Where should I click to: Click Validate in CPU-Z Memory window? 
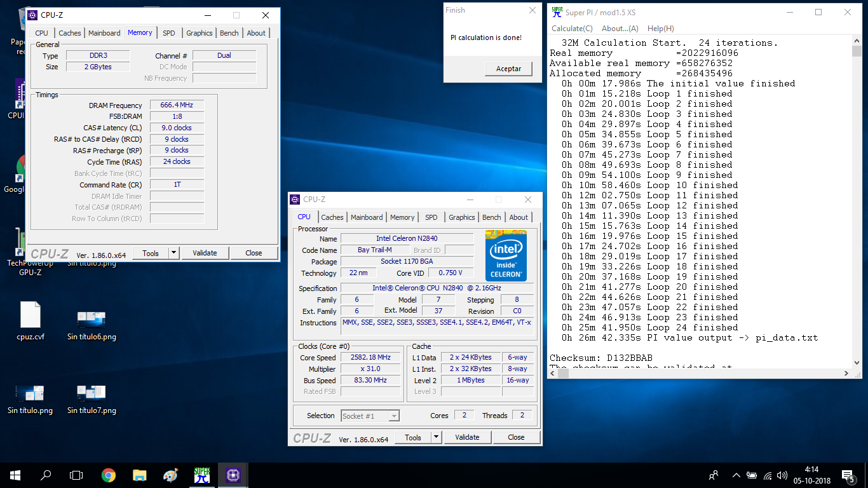(x=205, y=253)
